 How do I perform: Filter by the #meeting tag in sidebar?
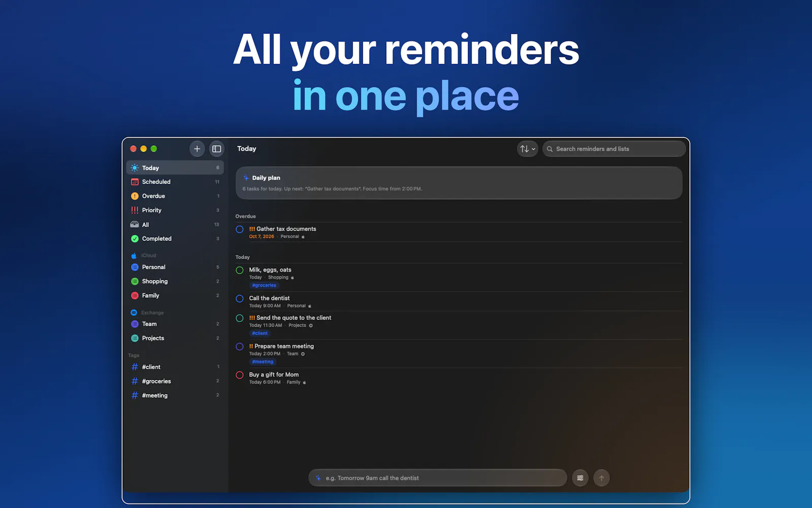pos(175,395)
